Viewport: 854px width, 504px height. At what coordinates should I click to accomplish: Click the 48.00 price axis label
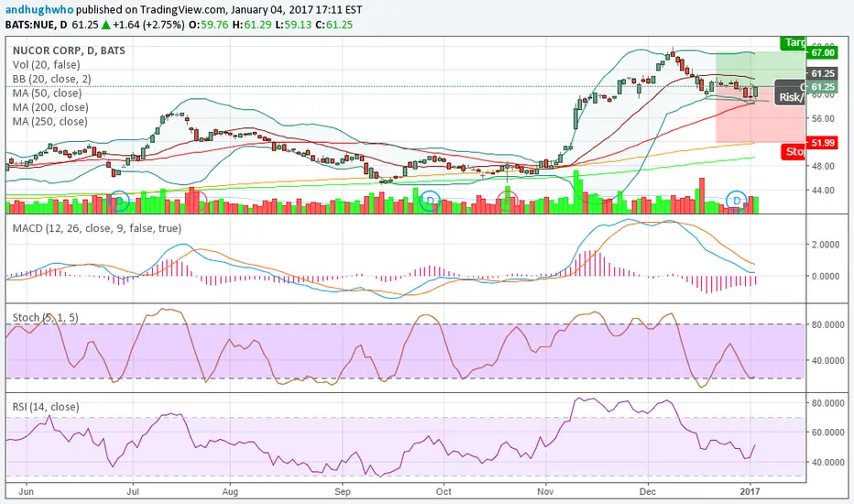[823, 166]
